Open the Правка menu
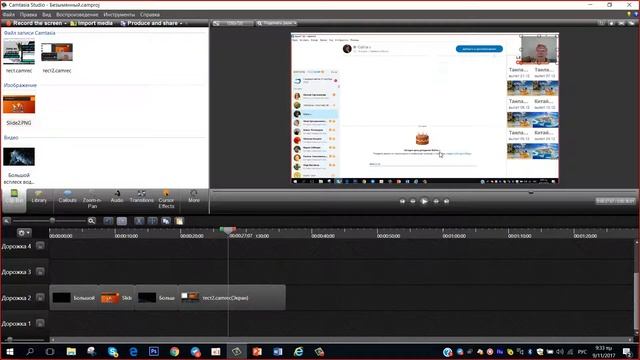 28,14
